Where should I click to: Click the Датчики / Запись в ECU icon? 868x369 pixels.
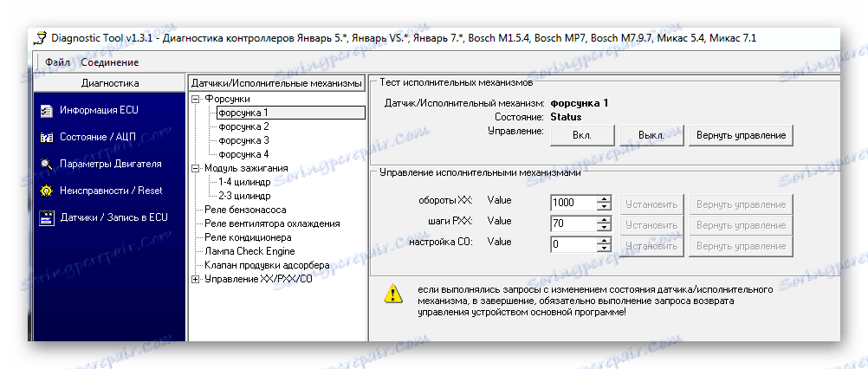coord(47,217)
